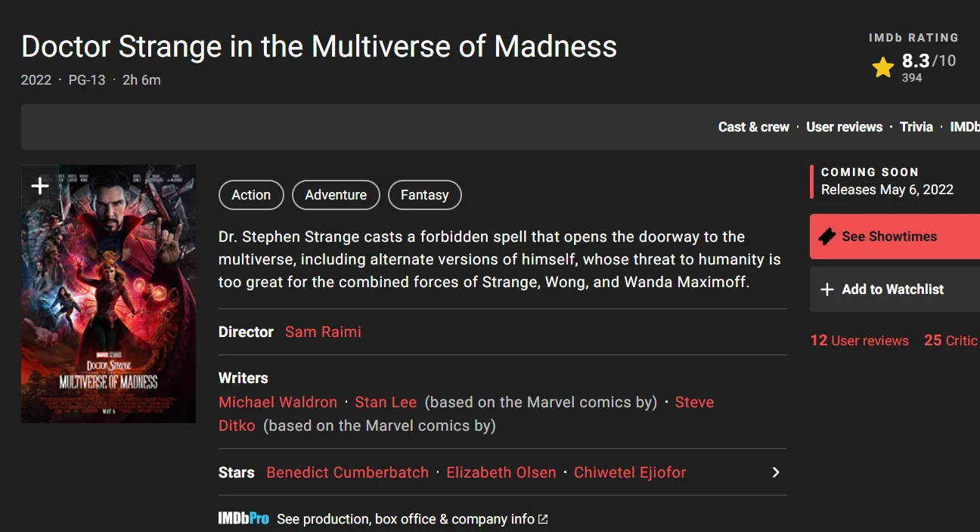Image resolution: width=980 pixels, height=532 pixels.
Task: Open director Sam Raimi's page
Action: (x=323, y=332)
